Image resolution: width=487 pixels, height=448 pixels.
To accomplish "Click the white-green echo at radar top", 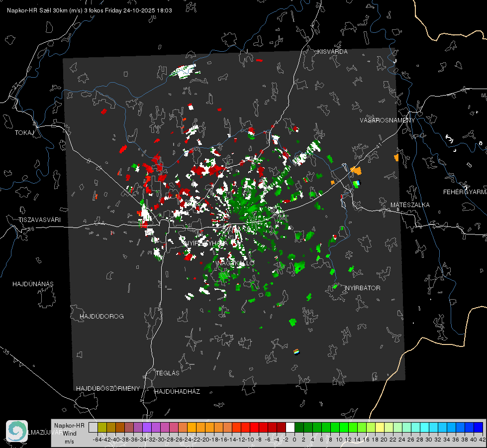I will pyautogui.click(x=184, y=71).
